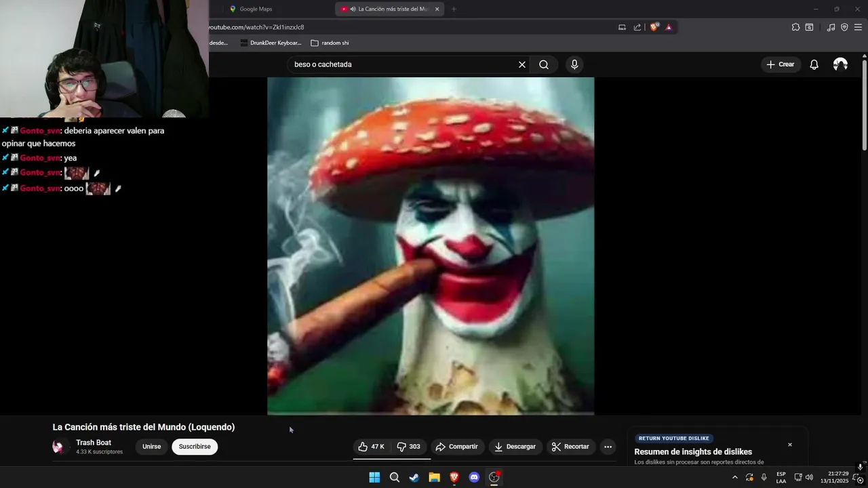Viewport: 868px width, 488px height.
Task: Open YouTube notifications bell
Action: click(814, 64)
